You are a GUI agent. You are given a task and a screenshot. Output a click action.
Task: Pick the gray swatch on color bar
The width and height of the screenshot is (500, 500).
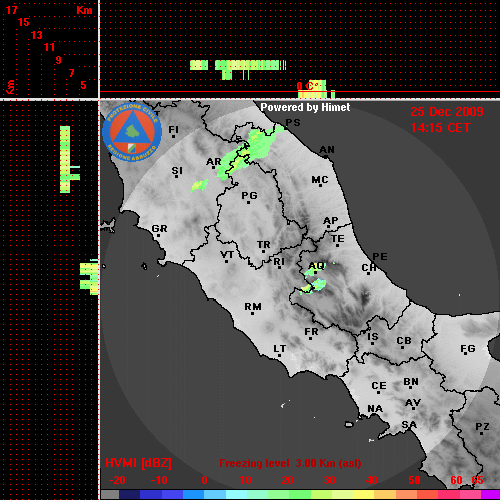coord(110,495)
